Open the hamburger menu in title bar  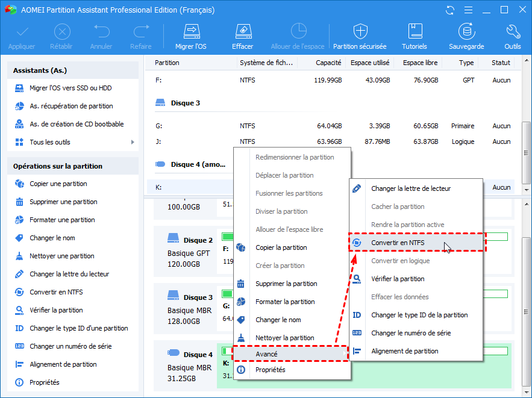[x=468, y=10]
